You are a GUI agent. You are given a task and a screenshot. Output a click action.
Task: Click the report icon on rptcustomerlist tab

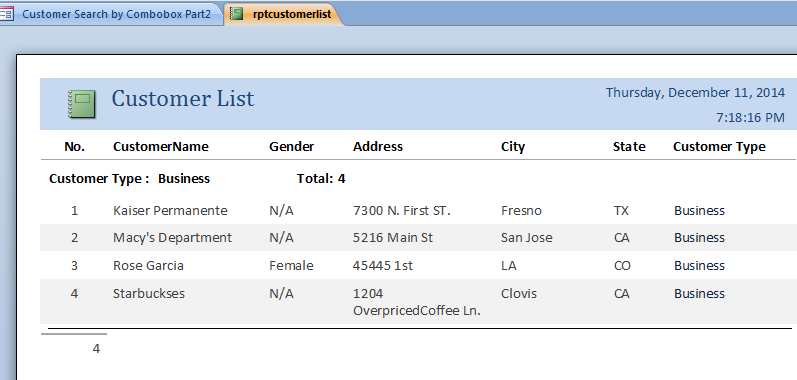click(x=236, y=14)
